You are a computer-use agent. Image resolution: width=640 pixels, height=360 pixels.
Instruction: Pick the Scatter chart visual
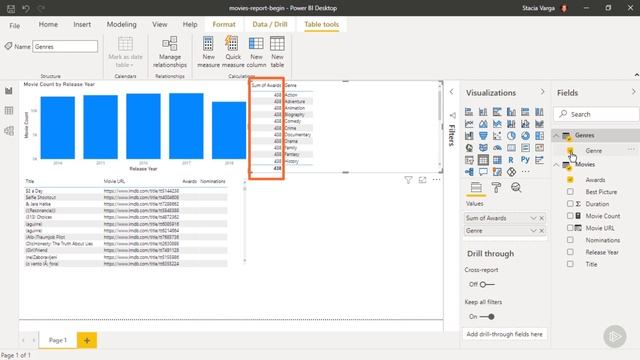tap(497, 136)
